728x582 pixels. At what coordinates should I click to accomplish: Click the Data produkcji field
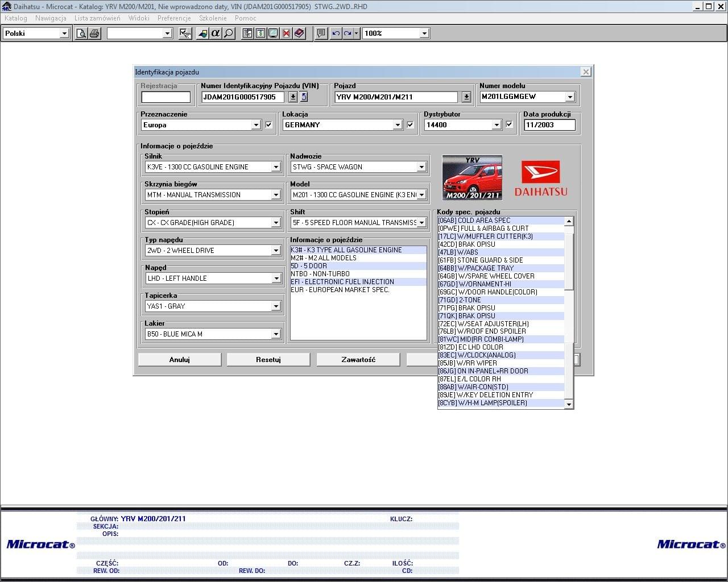pyautogui.click(x=549, y=125)
